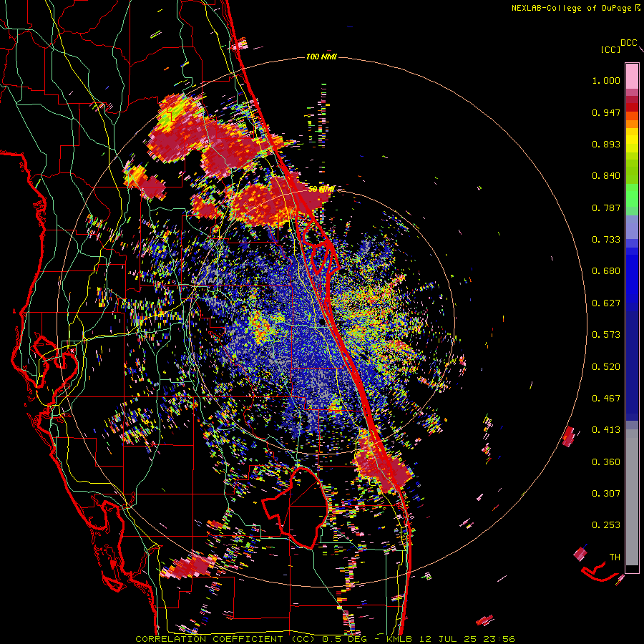Select the 0.307 legend value
The height and width of the screenshot is (644, 644).
click(x=606, y=494)
